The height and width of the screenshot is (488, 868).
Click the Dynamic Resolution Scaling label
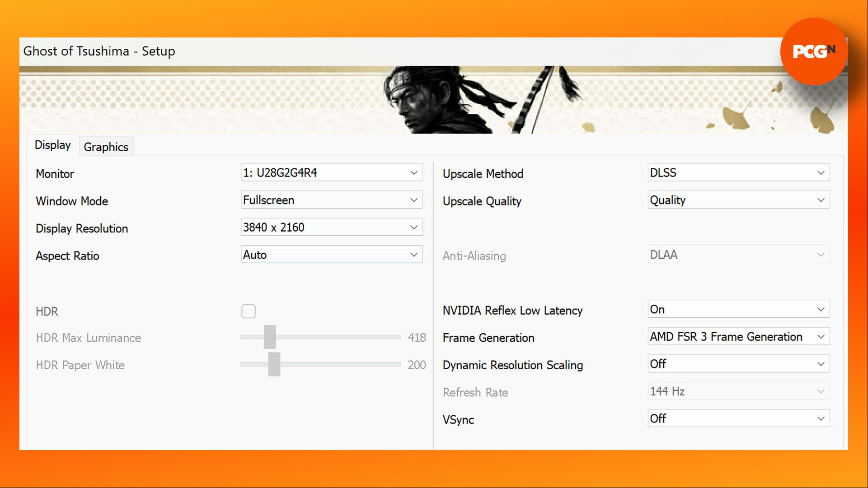[x=513, y=365]
